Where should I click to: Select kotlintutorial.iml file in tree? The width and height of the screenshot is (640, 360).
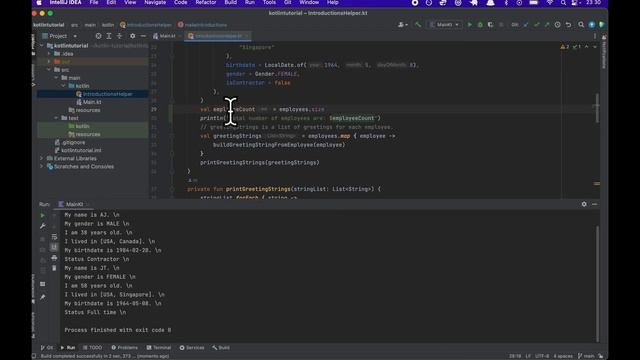78,150
